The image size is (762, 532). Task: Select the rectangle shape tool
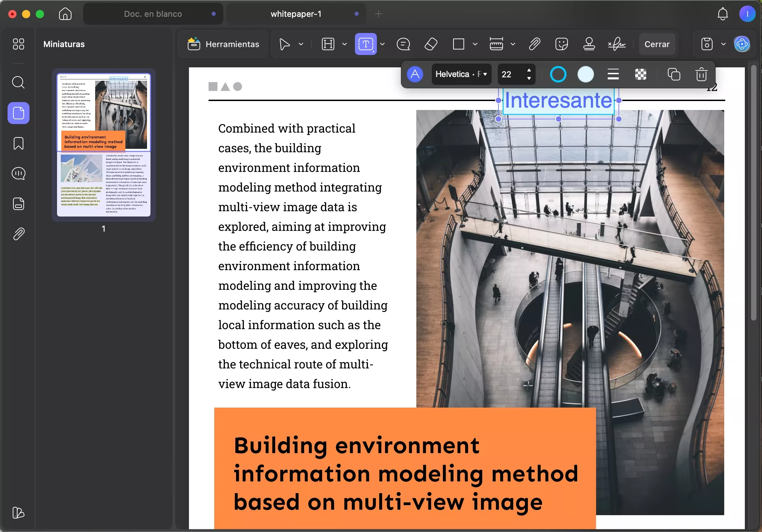(x=459, y=44)
